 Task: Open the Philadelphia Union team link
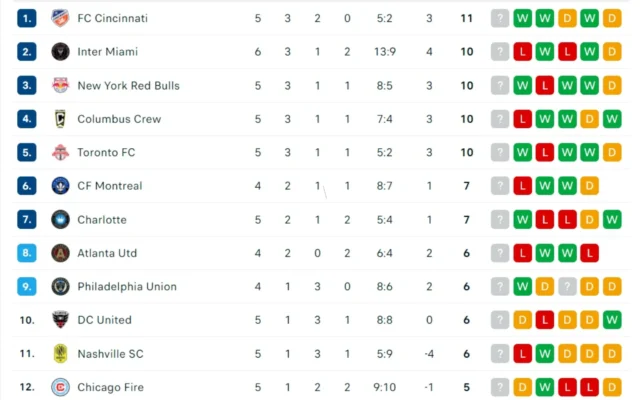(126, 287)
